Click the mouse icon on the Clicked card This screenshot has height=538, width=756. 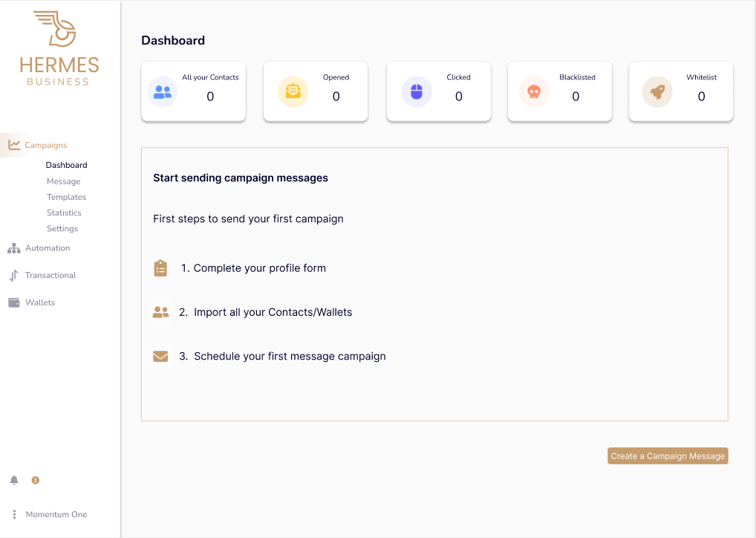pyautogui.click(x=415, y=91)
